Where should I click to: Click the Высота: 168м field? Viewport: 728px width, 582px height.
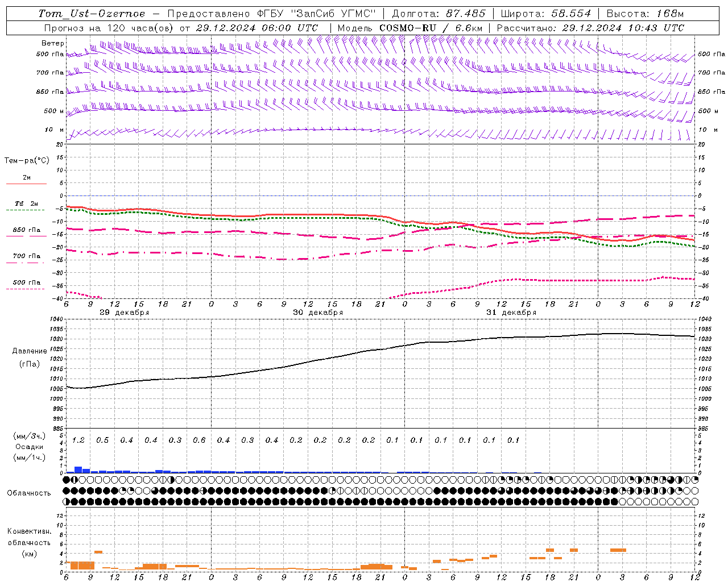coord(645,14)
